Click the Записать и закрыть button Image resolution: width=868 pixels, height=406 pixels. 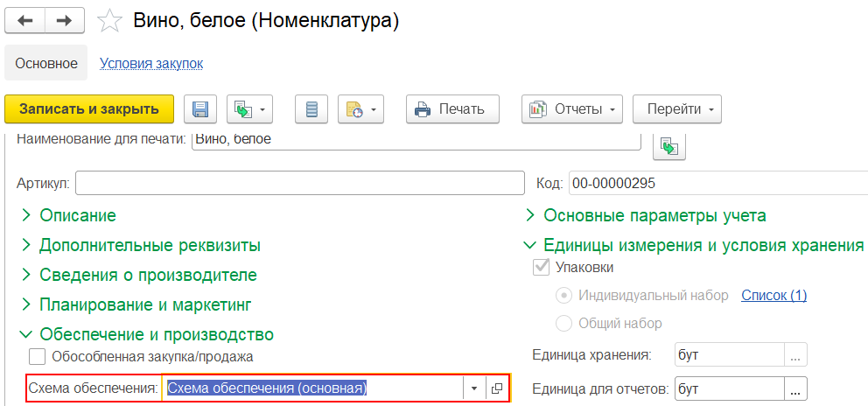pos(89,109)
